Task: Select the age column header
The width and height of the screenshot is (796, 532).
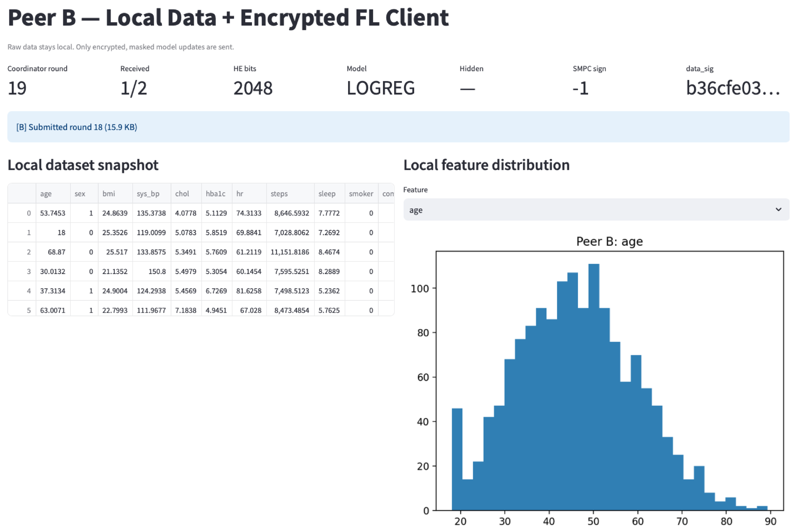Action: click(x=45, y=193)
